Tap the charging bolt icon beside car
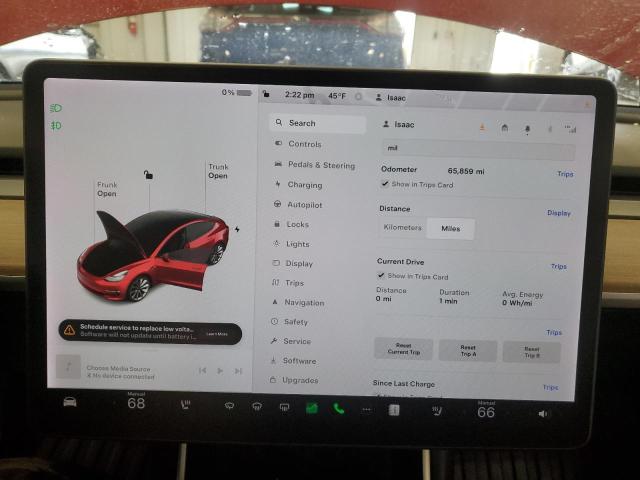The height and width of the screenshot is (480, 640). 237,229
